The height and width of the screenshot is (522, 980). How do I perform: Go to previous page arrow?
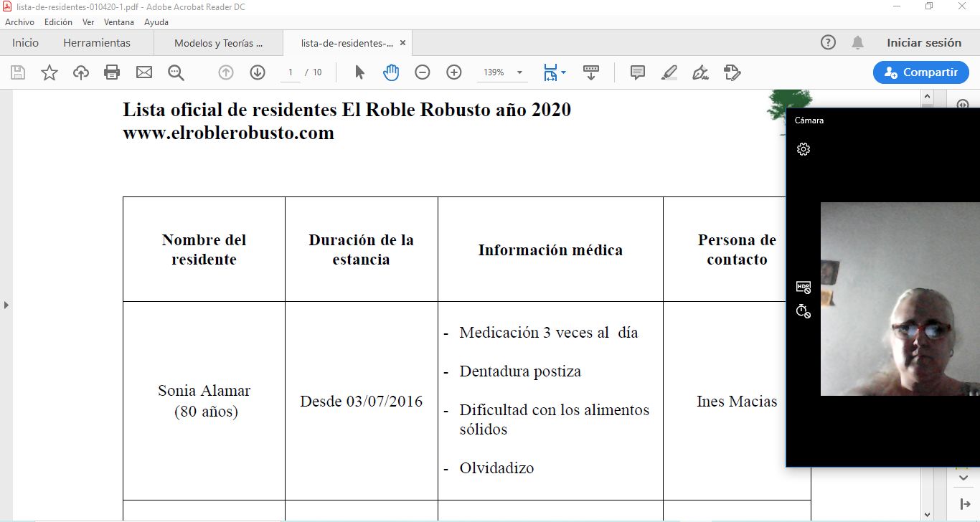[226, 72]
